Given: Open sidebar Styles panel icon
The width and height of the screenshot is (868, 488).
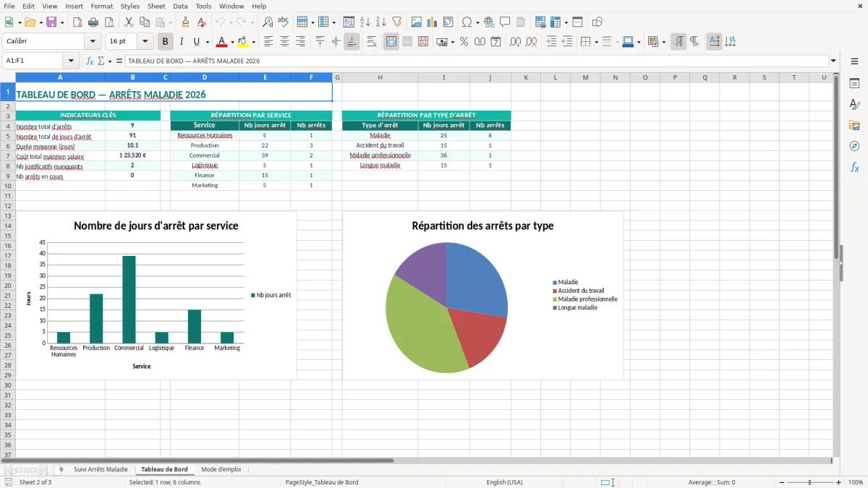Looking at the screenshot, I should click(854, 105).
